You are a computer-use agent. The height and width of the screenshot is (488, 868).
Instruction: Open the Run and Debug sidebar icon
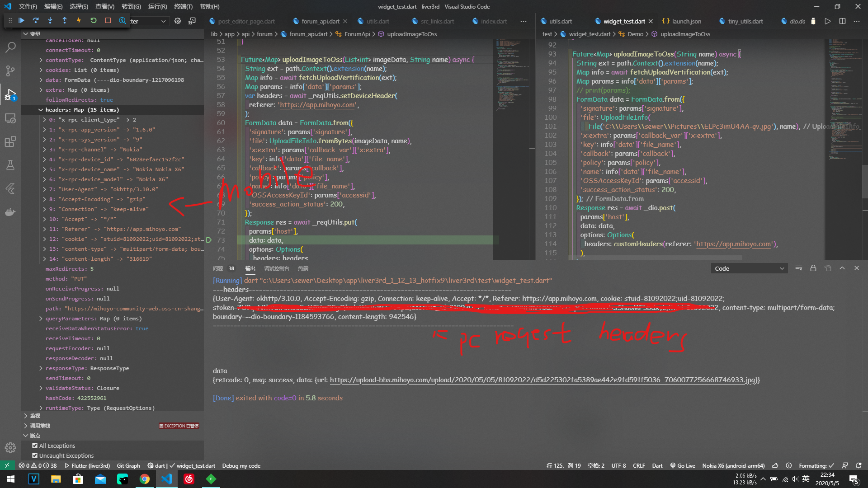click(10, 95)
